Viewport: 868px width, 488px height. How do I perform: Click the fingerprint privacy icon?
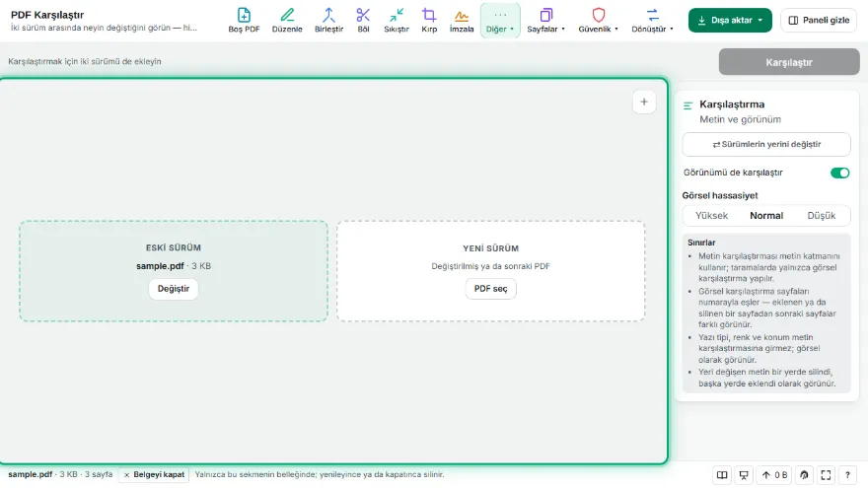coord(804,475)
